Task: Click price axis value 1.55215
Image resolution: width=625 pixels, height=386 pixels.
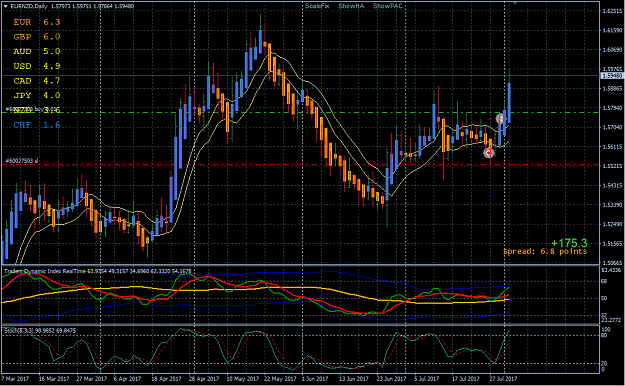Action: tap(612, 166)
